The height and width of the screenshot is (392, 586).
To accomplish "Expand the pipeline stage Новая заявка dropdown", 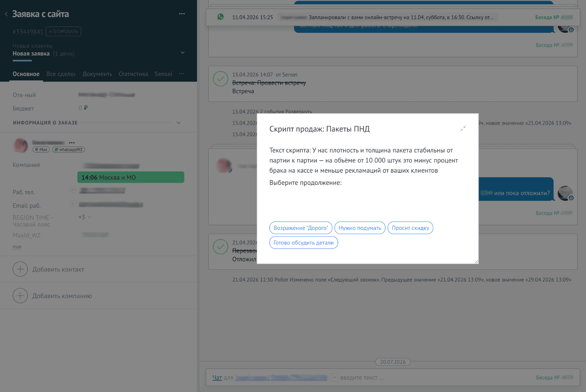I will (182, 52).
